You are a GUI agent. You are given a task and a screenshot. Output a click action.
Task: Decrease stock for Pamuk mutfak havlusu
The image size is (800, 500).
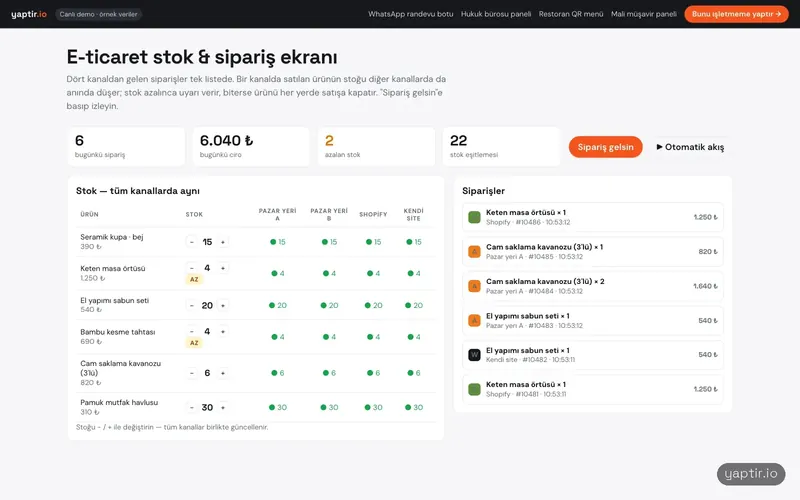192,407
